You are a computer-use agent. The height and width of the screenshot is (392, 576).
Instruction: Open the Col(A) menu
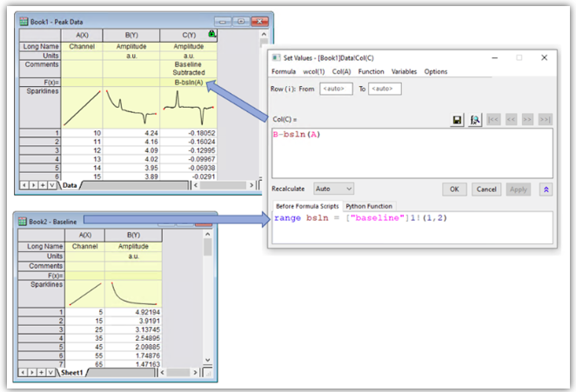[341, 71]
